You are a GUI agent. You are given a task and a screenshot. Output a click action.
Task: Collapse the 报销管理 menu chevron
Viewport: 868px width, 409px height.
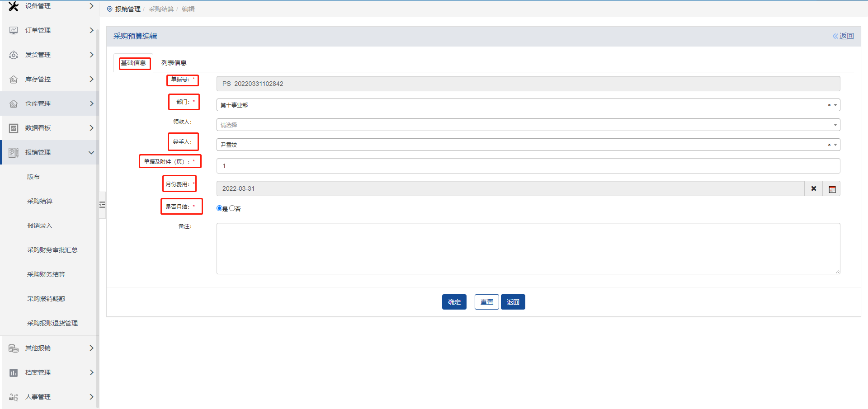[91, 152]
